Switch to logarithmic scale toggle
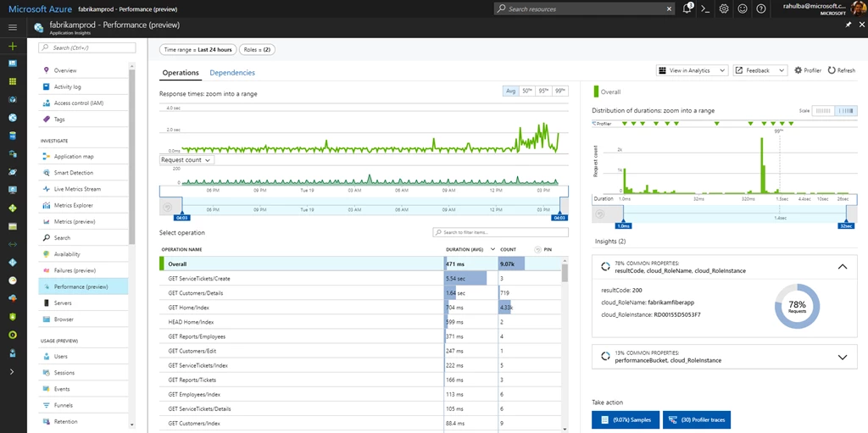868x433 pixels. (845, 111)
